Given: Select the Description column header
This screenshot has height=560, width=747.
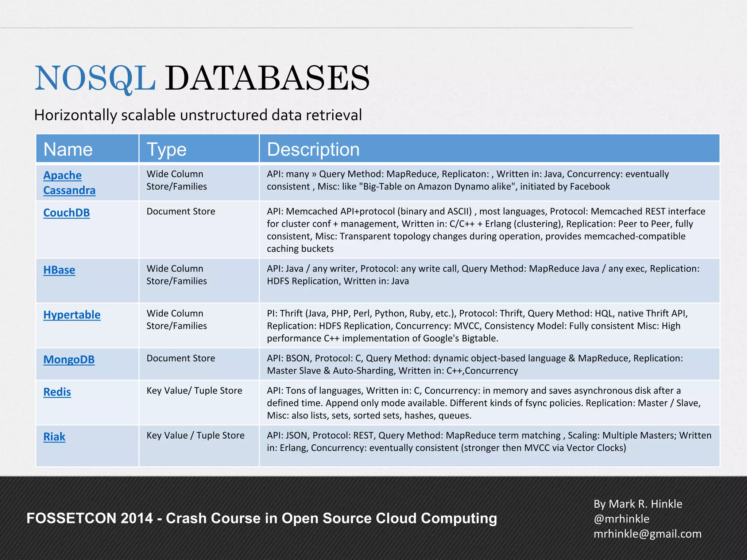Looking at the screenshot, I should click(489, 149).
